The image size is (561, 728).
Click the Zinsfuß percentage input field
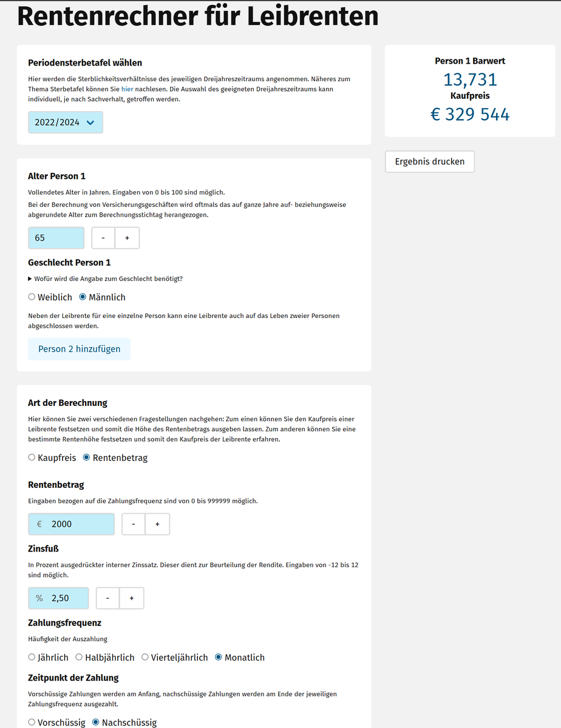click(67, 598)
